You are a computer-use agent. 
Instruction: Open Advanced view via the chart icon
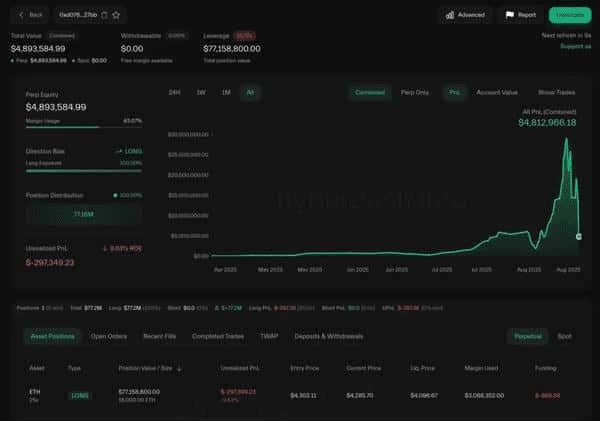click(450, 15)
